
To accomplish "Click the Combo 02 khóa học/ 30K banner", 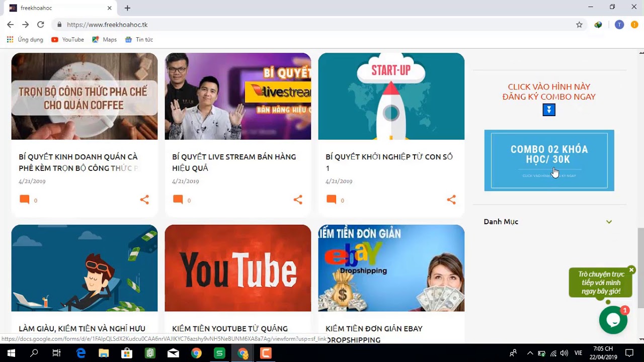I will click(549, 160).
